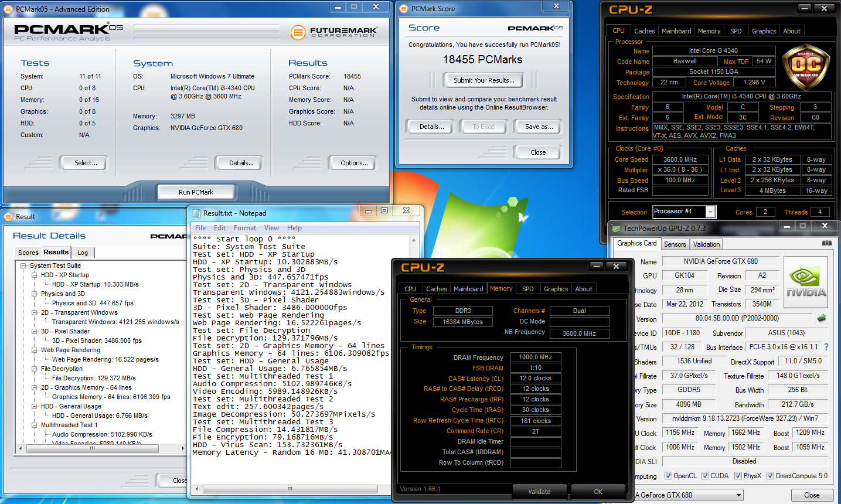Viewport: 841px width, 504px height.
Task: Click Result tree scrollbar right arrow
Action: [182, 448]
